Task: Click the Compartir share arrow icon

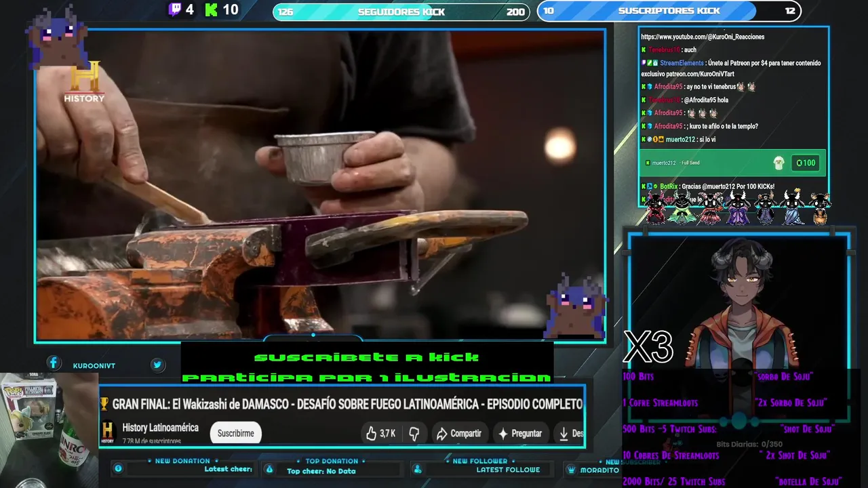Action: click(x=441, y=433)
